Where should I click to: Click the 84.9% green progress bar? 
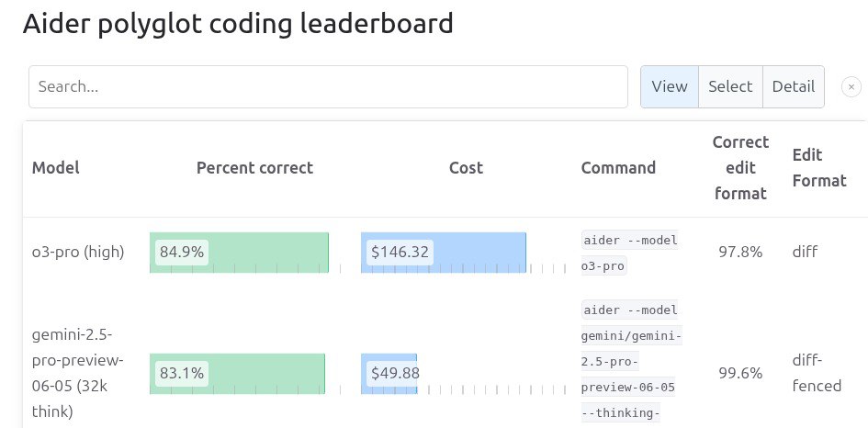click(239, 252)
